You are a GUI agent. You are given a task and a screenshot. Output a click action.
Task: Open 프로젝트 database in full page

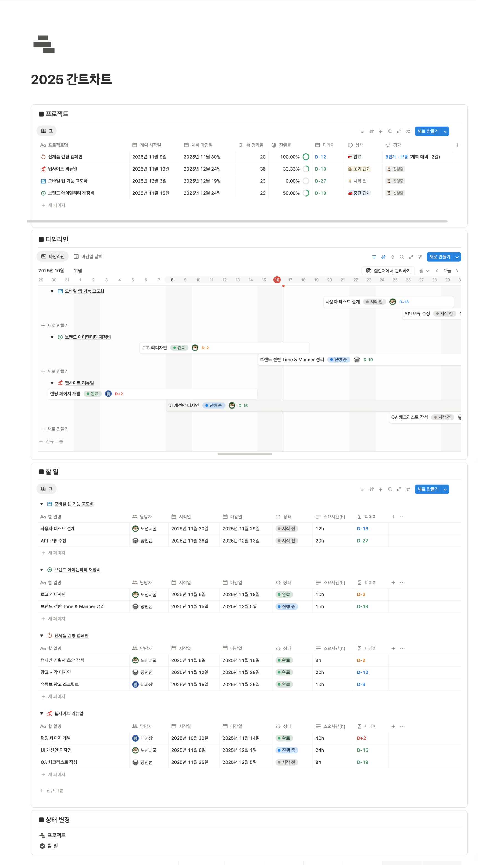tap(399, 131)
